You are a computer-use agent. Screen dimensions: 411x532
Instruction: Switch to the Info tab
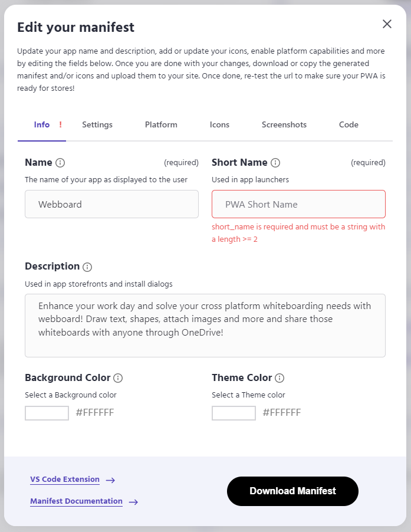(x=42, y=124)
